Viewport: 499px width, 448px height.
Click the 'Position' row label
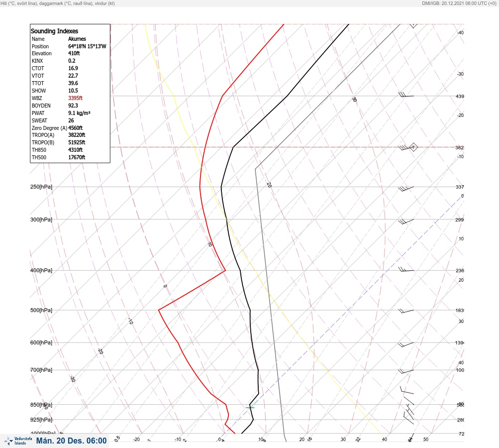(40, 46)
